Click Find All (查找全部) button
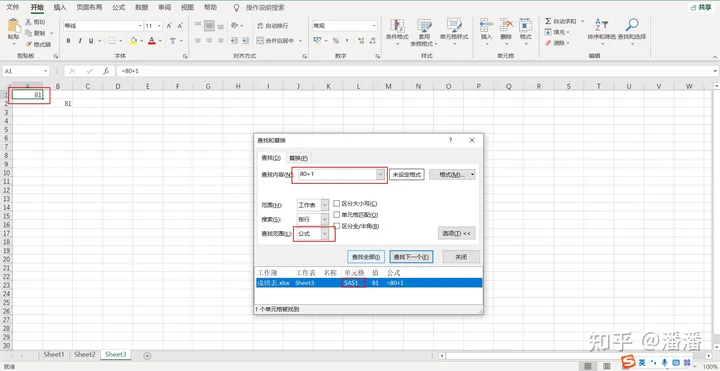 click(x=366, y=257)
